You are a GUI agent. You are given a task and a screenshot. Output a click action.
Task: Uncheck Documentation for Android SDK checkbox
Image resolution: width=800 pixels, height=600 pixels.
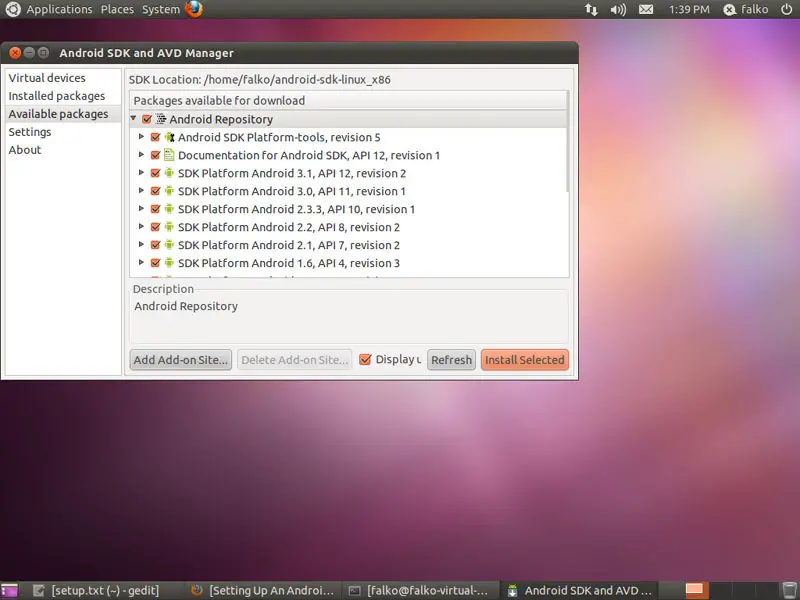pyautogui.click(x=156, y=155)
